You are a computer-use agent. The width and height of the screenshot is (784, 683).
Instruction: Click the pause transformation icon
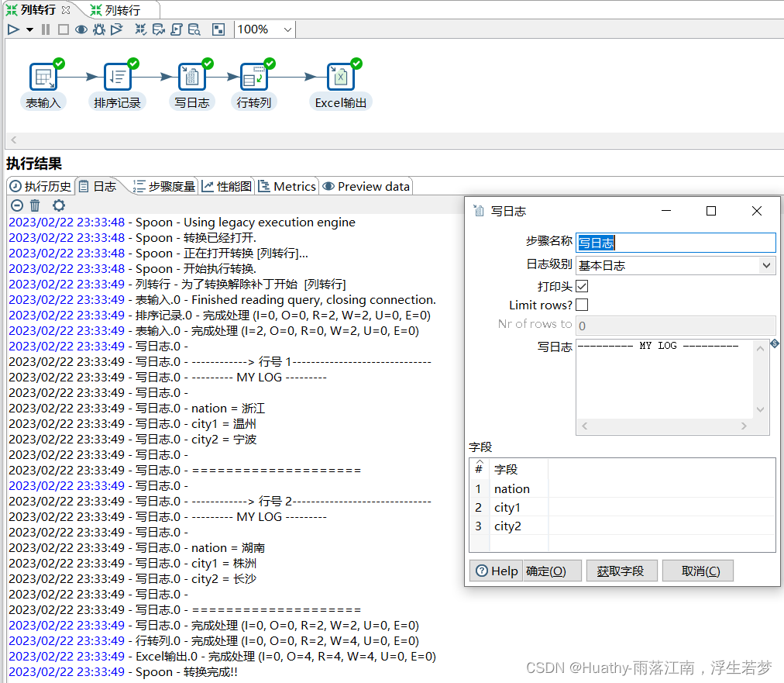(x=46, y=29)
